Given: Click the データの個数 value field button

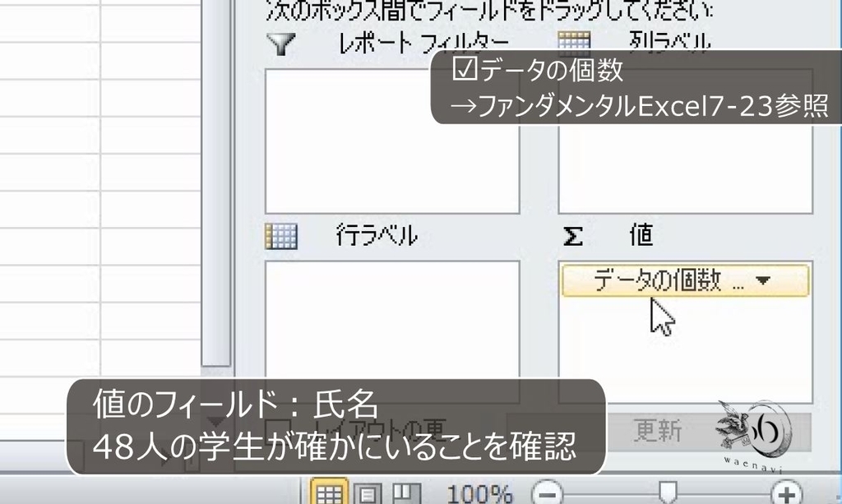Looking at the screenshot, I should coord(685,280).
